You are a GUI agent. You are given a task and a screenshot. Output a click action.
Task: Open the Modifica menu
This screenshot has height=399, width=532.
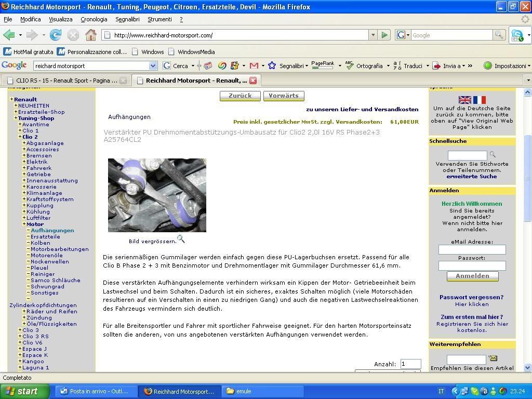[31, 19]
